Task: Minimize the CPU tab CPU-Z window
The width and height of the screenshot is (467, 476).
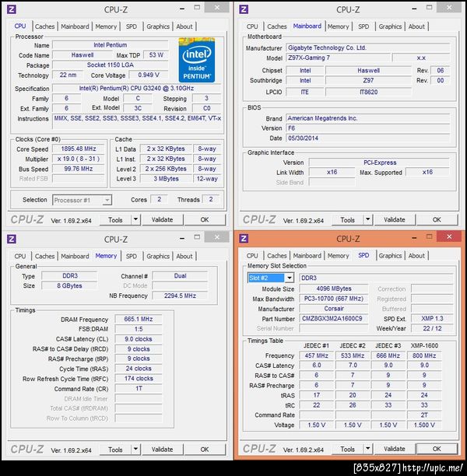Action: 182,9
